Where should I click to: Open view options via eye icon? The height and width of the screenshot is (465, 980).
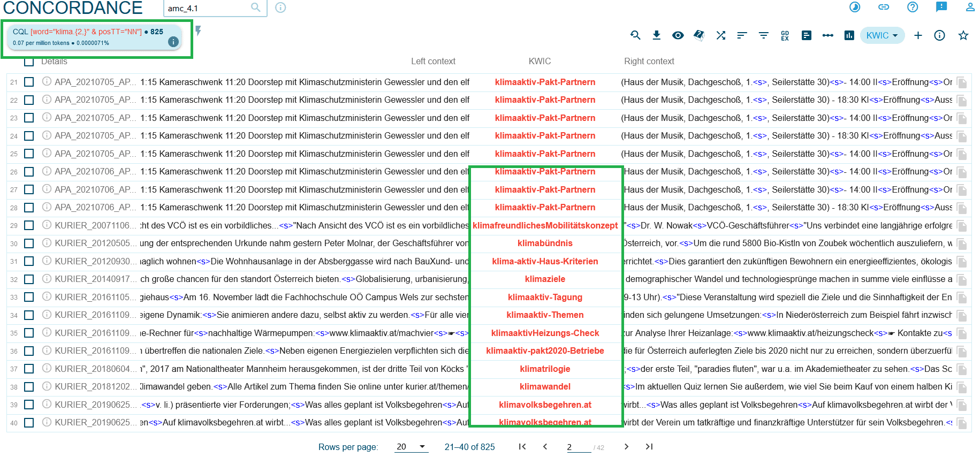click(678, 35)
